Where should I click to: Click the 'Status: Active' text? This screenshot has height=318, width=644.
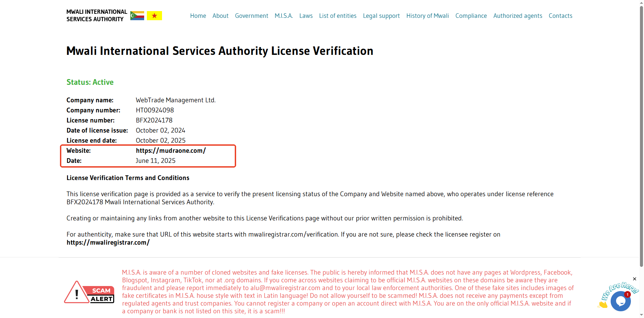(90, 82)
